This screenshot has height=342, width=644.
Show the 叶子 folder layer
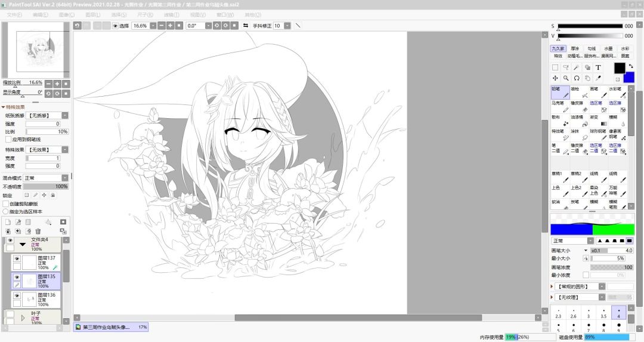coord(10,314)
